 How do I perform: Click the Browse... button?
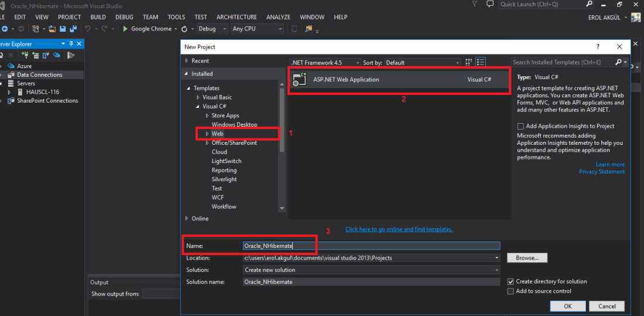527,258
